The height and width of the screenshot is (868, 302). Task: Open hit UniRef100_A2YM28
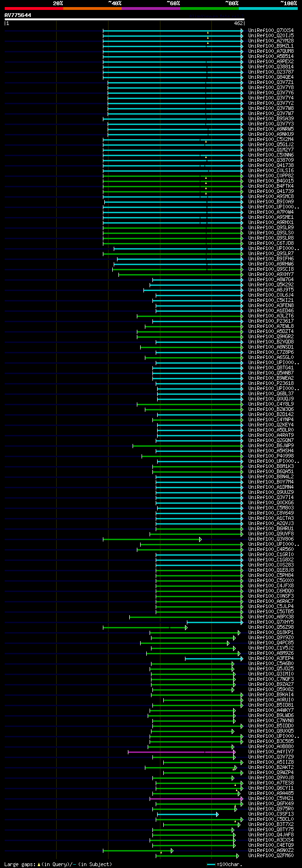click(271, 41)
